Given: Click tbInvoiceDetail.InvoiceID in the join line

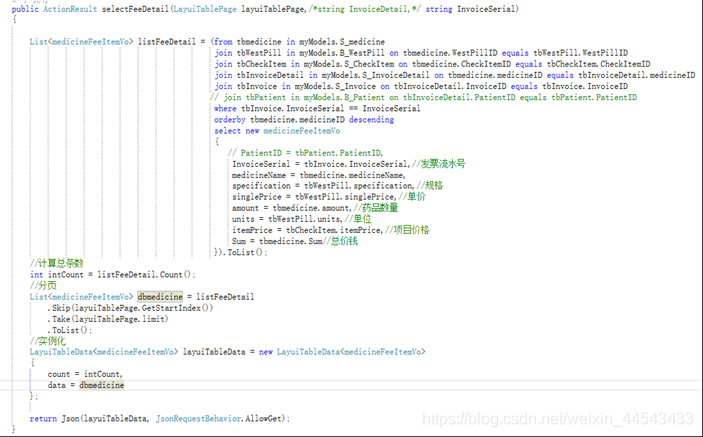Looking at the screenshot, I should pos(450,86).
